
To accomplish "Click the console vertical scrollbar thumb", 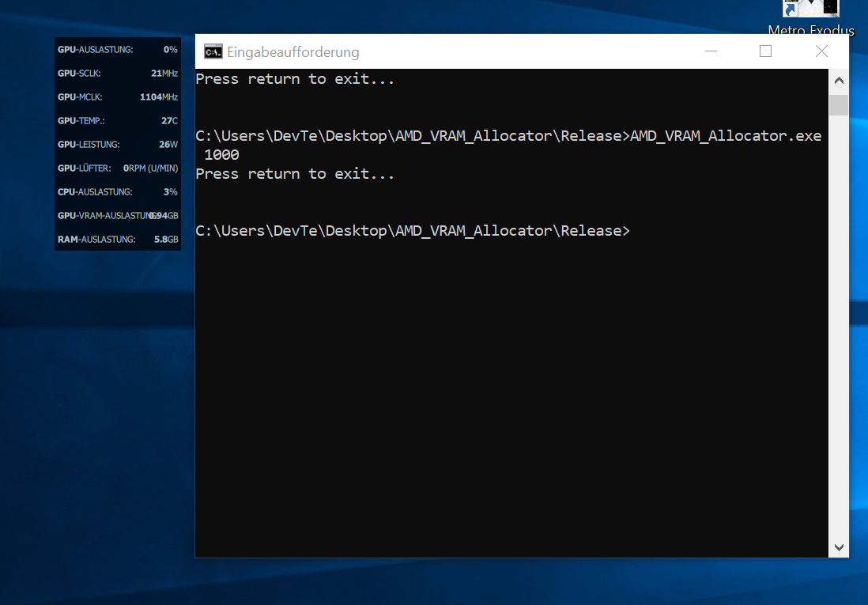I will pyautogui.click(x=839, y=104).
